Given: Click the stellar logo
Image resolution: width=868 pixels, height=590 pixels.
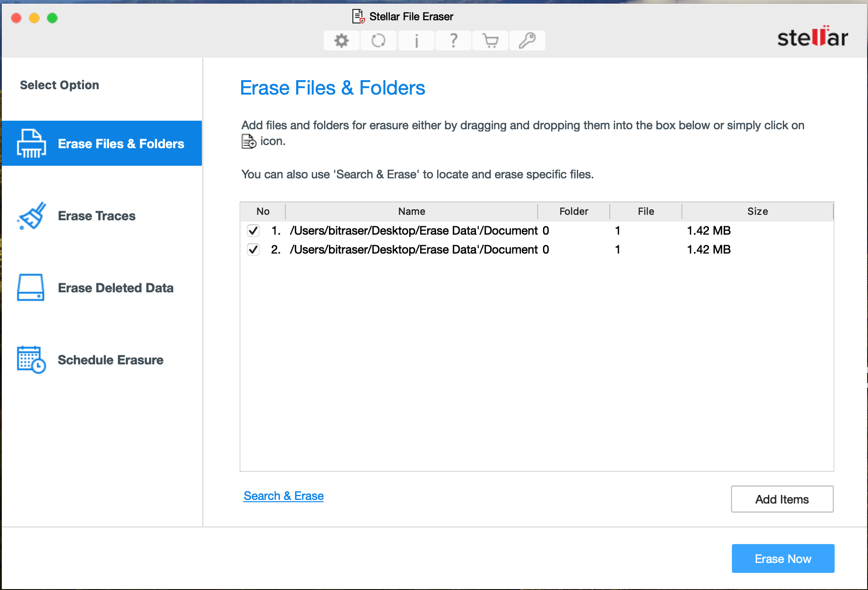Looking at the screenshot, I should [x=812, y=38].
